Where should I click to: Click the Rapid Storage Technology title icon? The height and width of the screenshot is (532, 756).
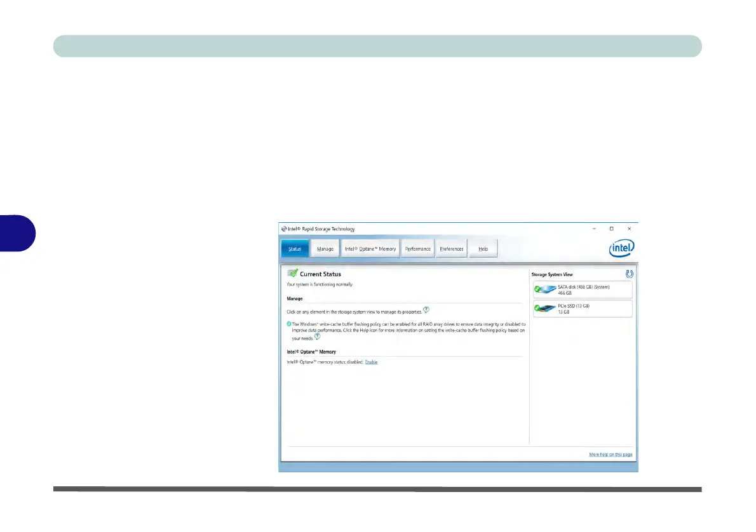coord(284,229)
